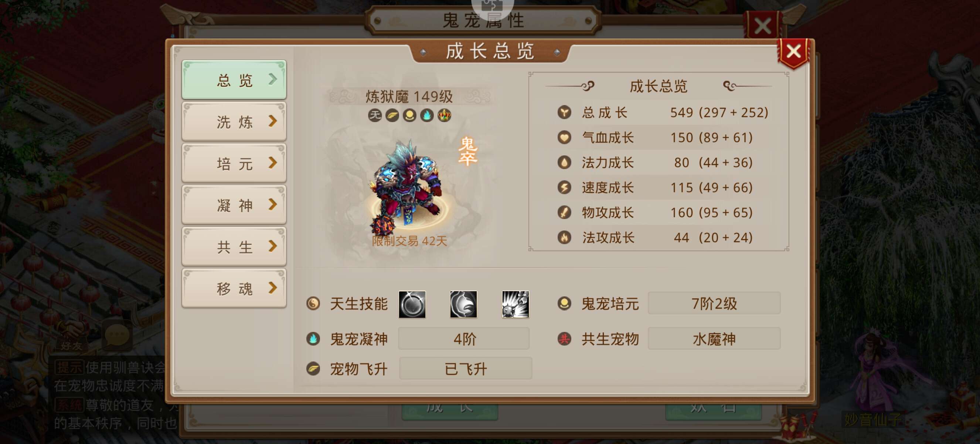Tap the 速度成长 lightning icon

[x=564, y=187]
